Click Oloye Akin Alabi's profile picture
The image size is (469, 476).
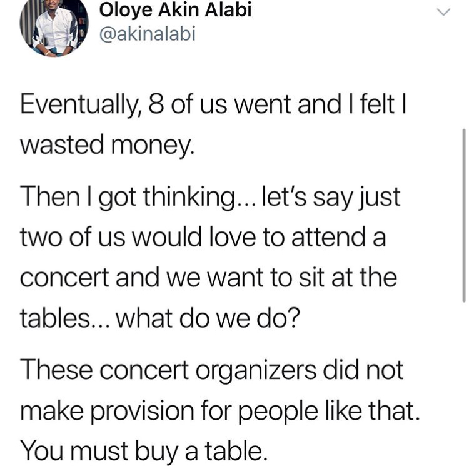point(53,27)
